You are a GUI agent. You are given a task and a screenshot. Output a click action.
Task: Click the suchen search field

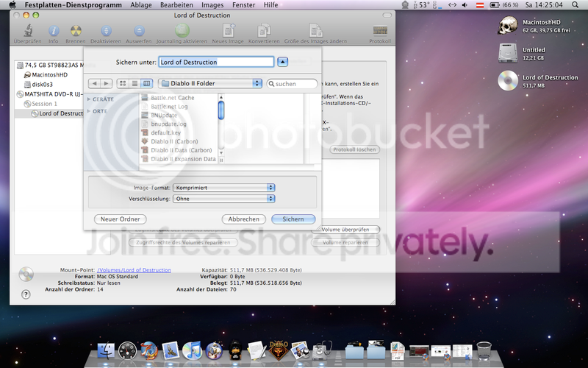click(292, 84)
